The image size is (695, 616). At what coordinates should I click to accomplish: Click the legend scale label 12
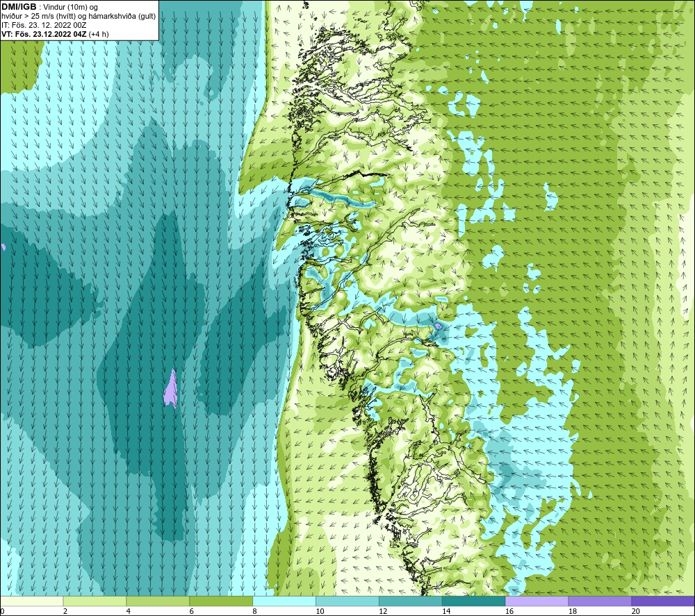tap(383, 612)
